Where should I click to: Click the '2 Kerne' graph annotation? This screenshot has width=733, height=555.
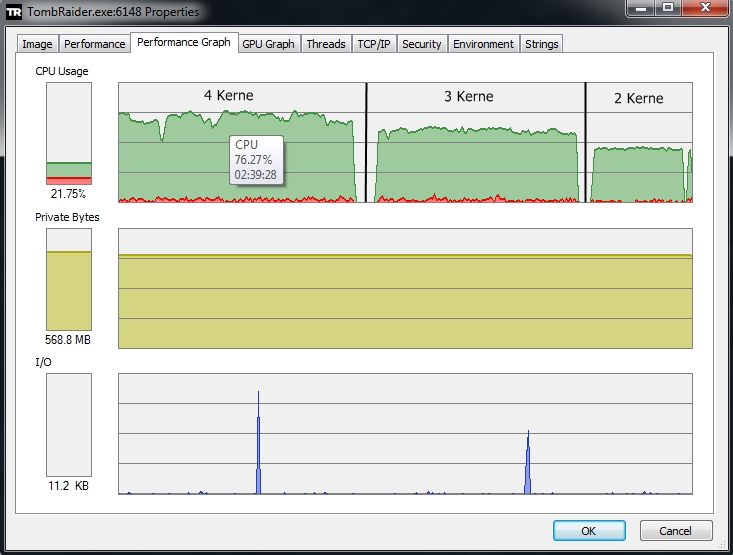click(x=639, y=98)
